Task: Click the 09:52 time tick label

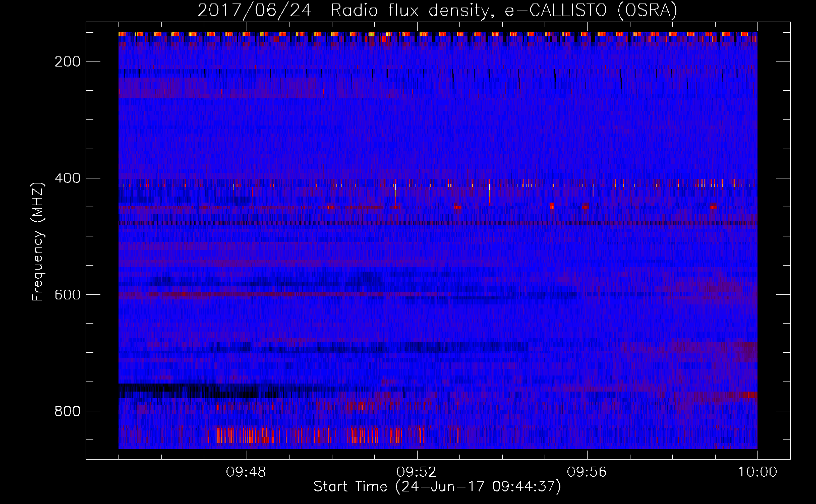Action: 417,472
